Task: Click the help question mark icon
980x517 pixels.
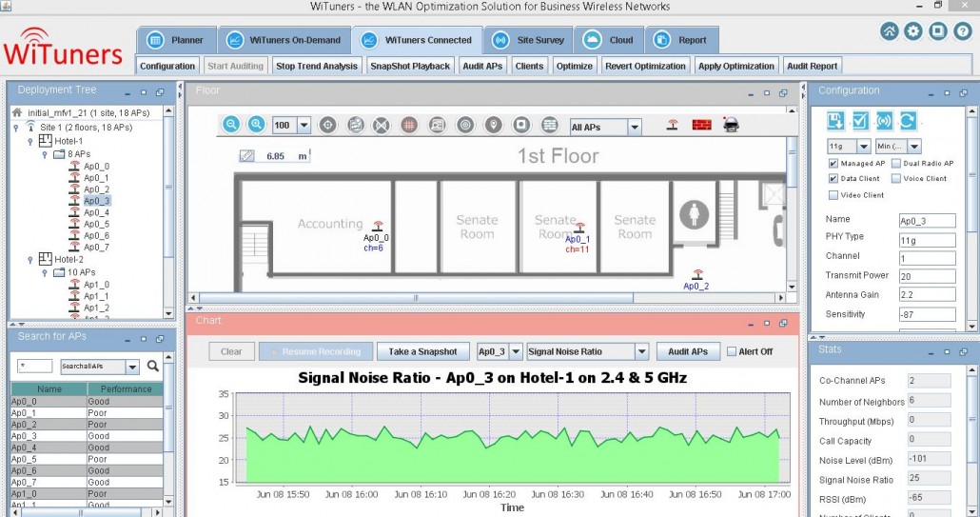Action: [963, 31]
